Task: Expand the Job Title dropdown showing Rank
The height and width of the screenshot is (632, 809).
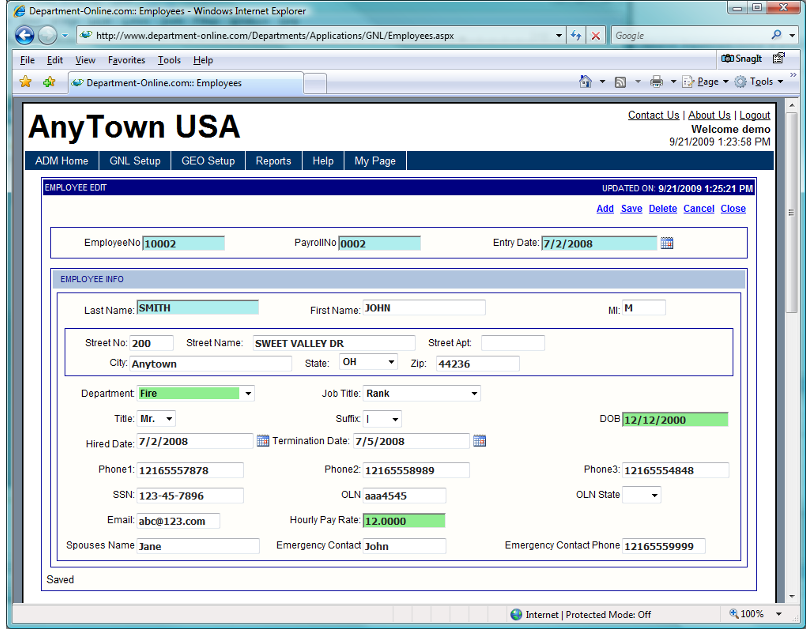Action: point(474,394)
